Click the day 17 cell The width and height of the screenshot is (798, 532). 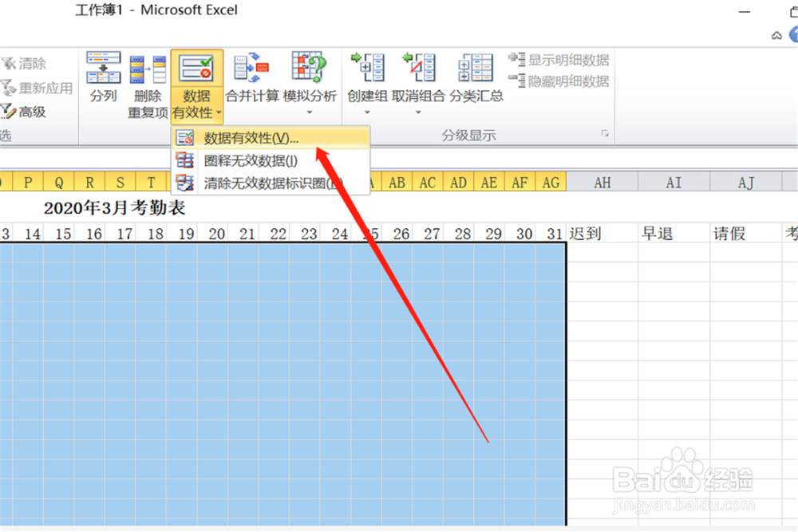120,234
